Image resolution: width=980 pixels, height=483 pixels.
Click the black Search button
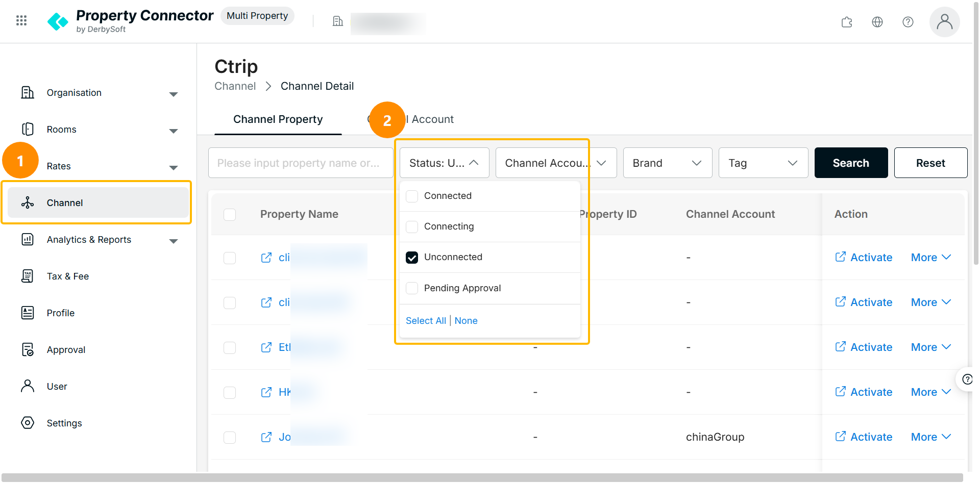click(x=851, y=163)
